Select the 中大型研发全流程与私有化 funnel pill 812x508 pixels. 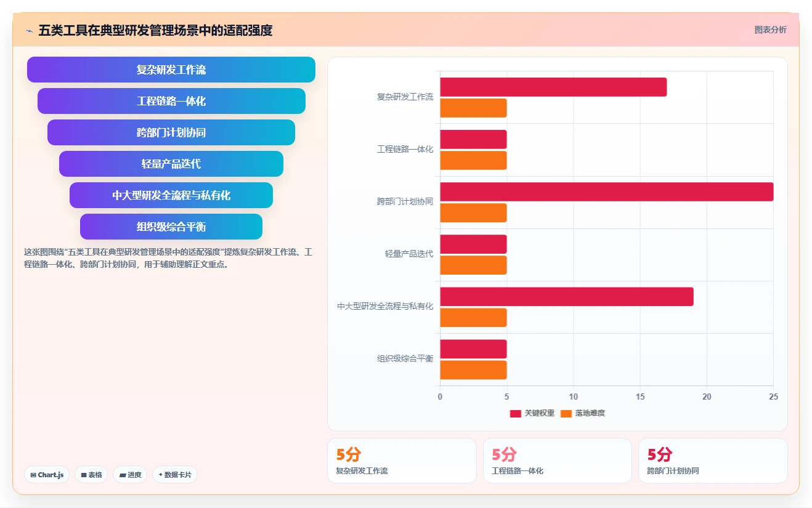click(x=171, y=195)
